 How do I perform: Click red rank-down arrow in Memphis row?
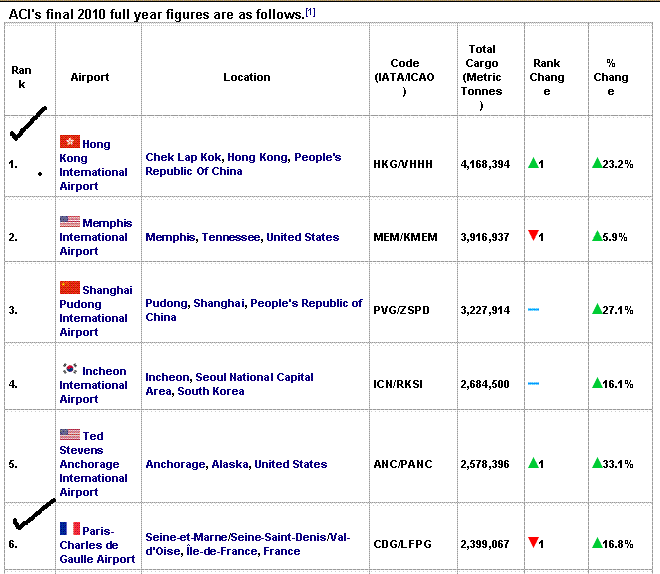(533, 235)
